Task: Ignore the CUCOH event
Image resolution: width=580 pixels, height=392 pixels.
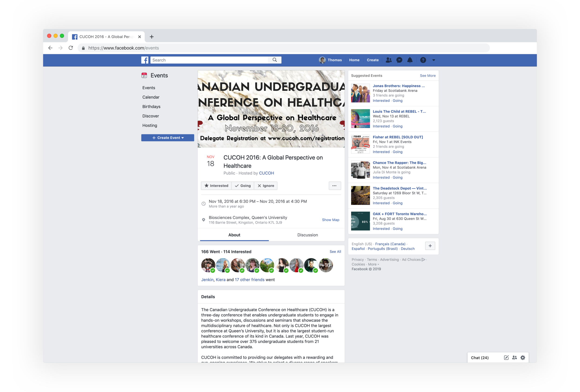Action: click(266, 186)
